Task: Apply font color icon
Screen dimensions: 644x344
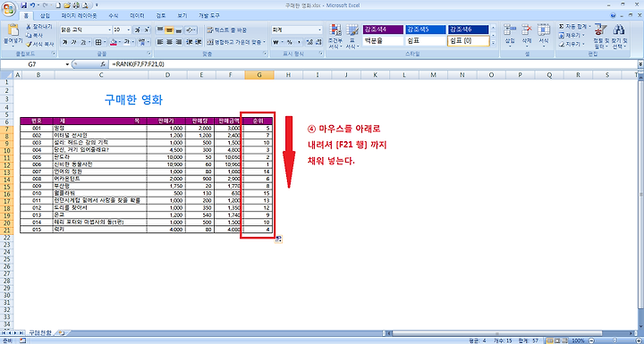Action: coord(127,42)
